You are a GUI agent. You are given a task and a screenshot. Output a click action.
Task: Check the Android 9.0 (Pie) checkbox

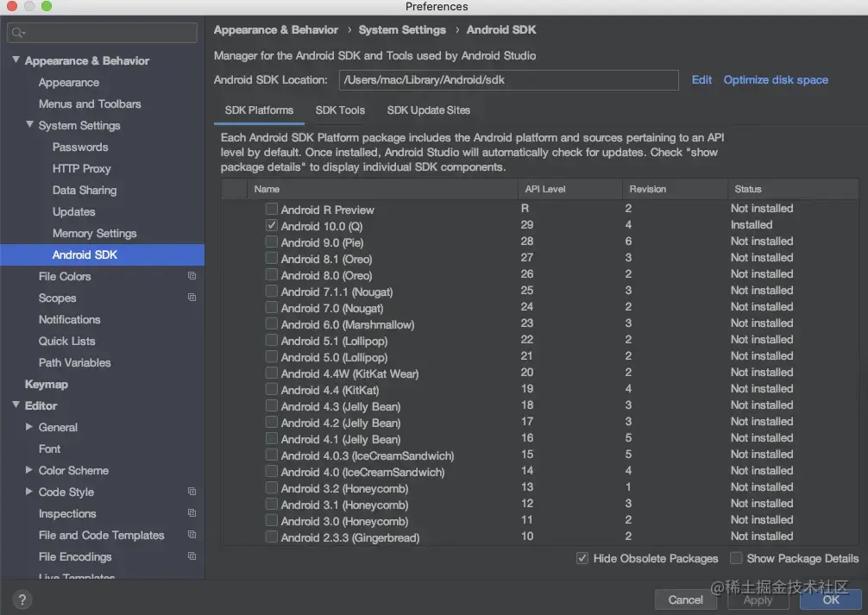click(271, 242)
